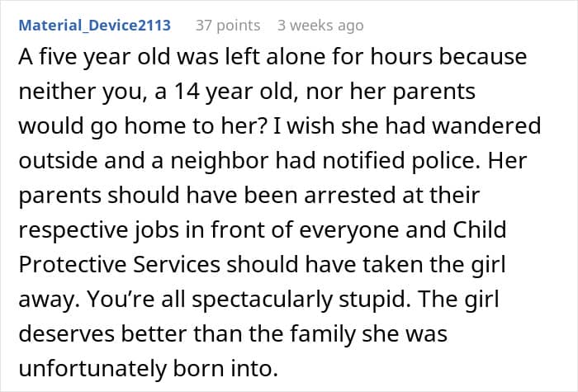
Task: Click the words 'Protective Services'
Action: [x=119, y=264]
